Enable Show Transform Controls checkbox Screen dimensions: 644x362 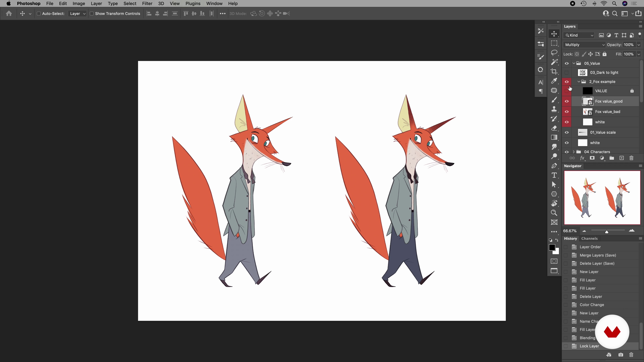(92, 13)
